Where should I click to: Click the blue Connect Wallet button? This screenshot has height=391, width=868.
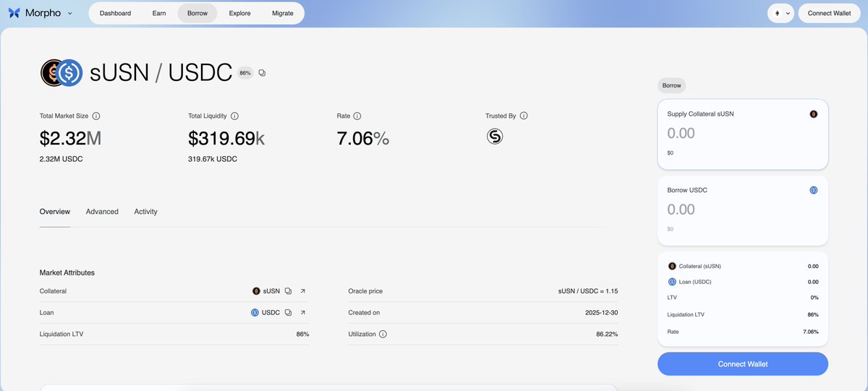point(742,364)
